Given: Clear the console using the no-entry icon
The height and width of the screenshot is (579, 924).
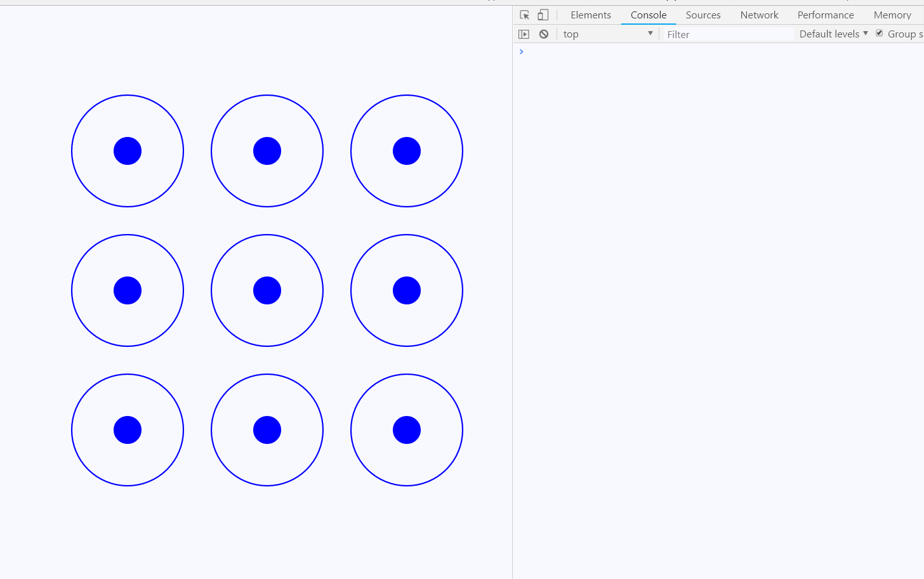Looking at the screenshot, I should click(x=544, y=34).
